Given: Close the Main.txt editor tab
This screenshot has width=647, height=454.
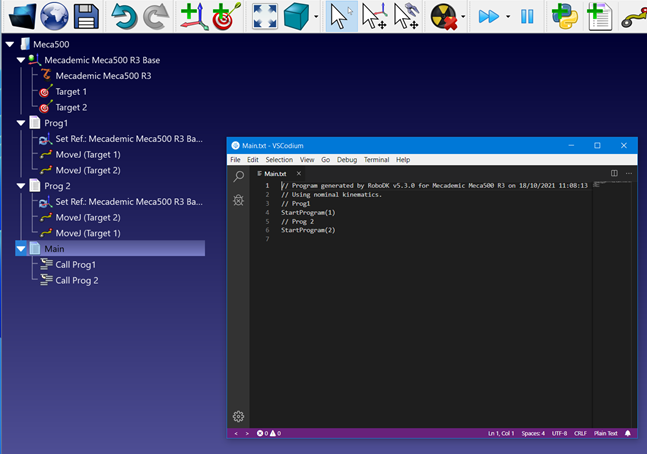Looking at the screenshot, I should point(296,174).
